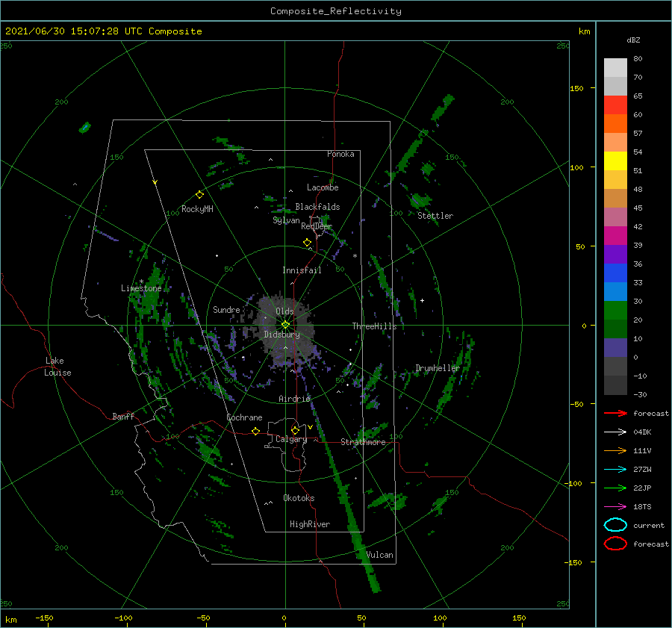Click the ThreeHills label
The height and width of the screenshot is (628, 672).
coord(375,326)
